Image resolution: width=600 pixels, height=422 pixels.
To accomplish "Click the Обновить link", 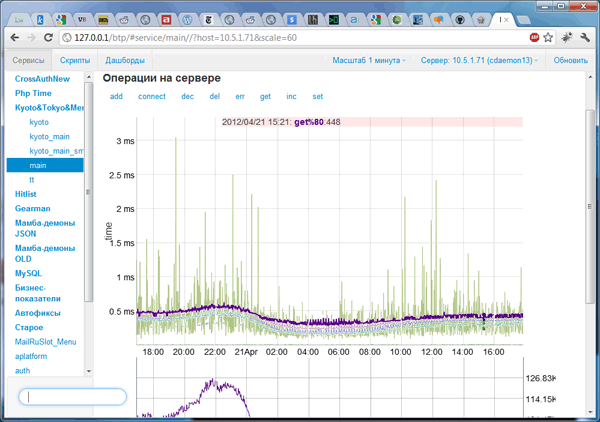I will [571, 60].
